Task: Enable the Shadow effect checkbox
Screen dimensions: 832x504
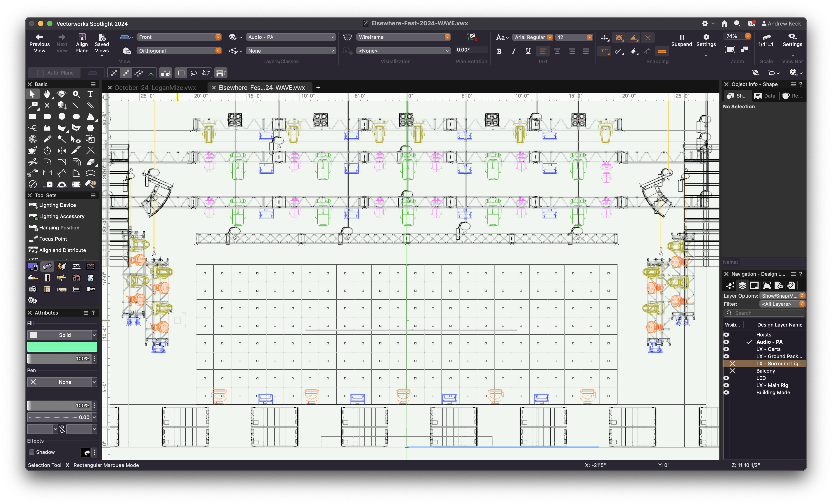Action: pyautogui.click(x=31, y=452)
